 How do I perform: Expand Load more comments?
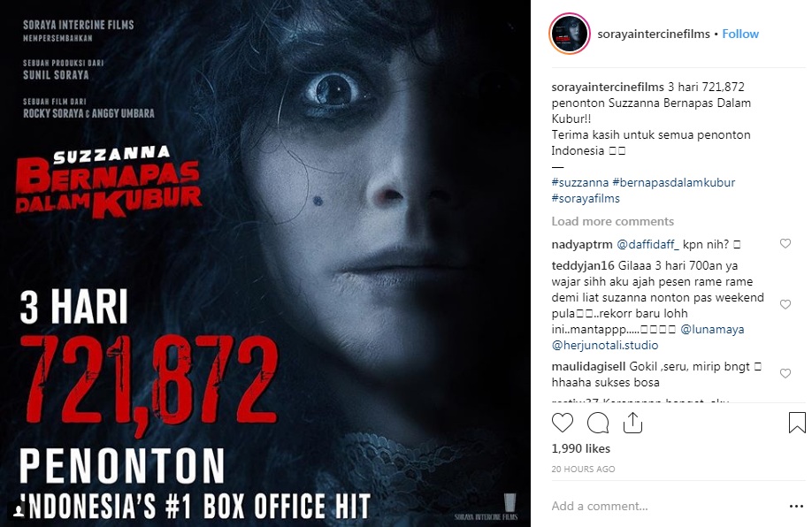[x=613, y=222]
